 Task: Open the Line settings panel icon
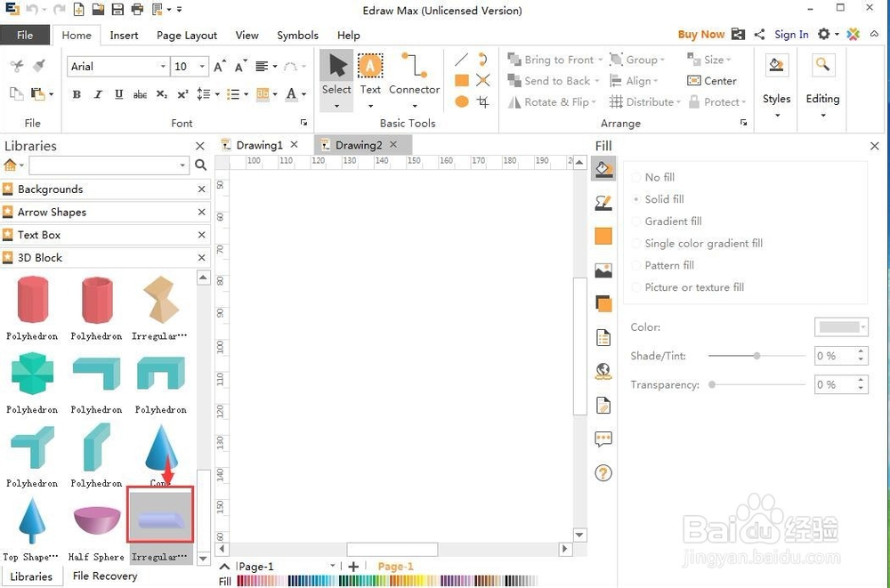603,203
